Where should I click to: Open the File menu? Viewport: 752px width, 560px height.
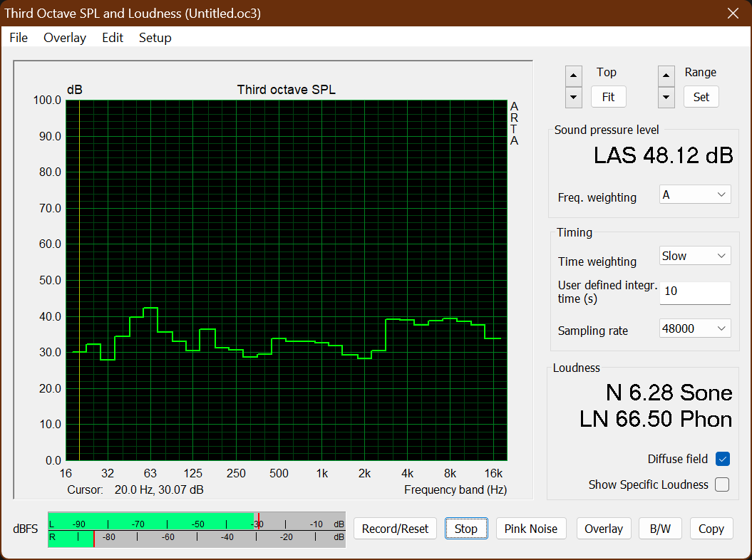coord(19,37)
